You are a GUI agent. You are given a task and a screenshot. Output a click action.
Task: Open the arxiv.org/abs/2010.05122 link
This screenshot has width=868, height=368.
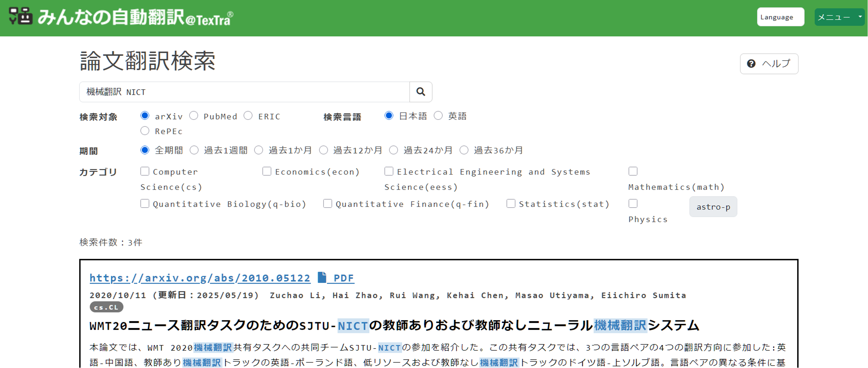(x=200, y=278)
